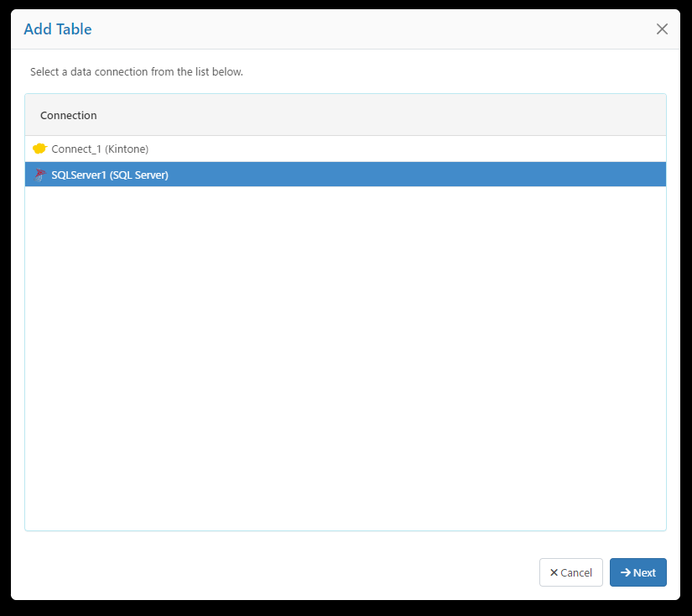
Task: Click the Connection column header
Action: (x=69, y=115)
